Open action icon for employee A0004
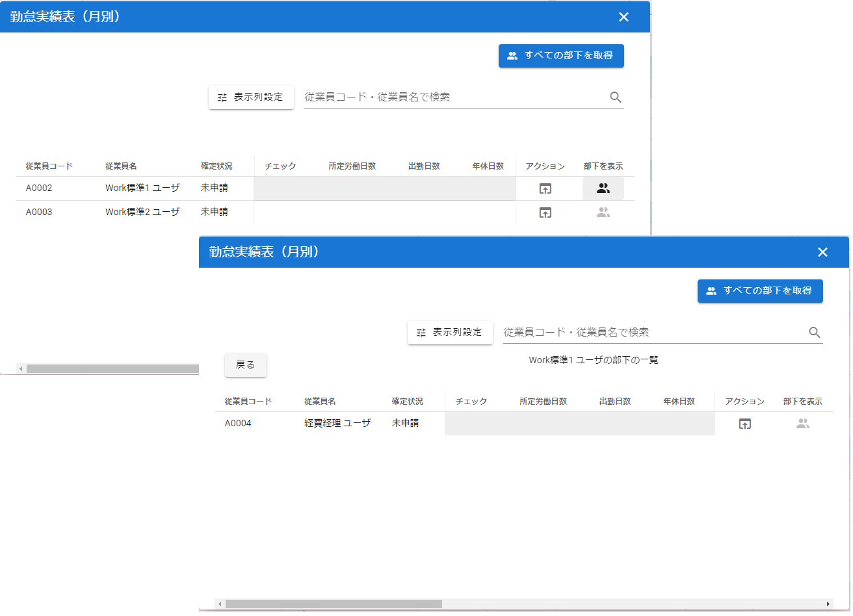This screenshot has width=853, height=616. 745,424
